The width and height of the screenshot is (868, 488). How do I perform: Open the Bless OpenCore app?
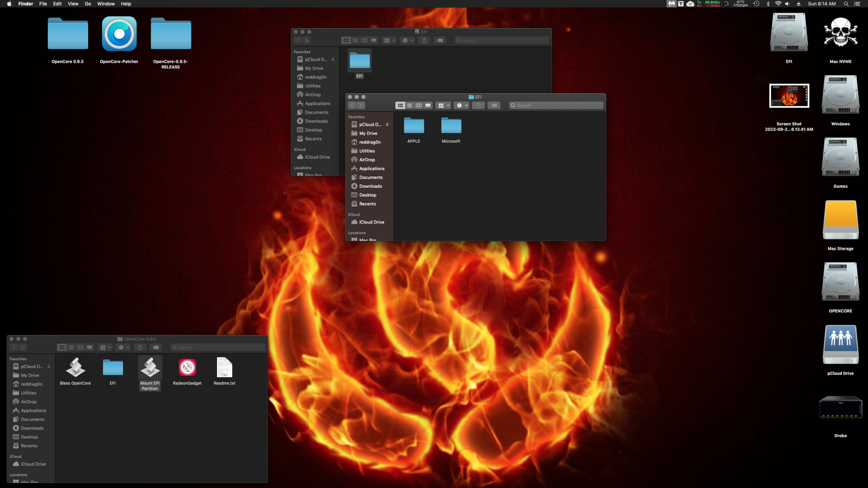click(x=75, y=368)
